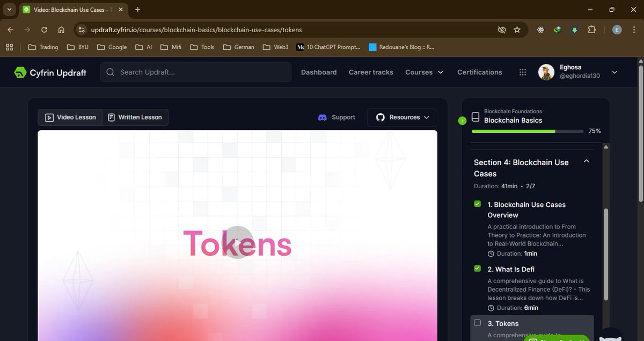Click the 75% course progress bar
The image size is (644, 341).
(x=527, y=131)
